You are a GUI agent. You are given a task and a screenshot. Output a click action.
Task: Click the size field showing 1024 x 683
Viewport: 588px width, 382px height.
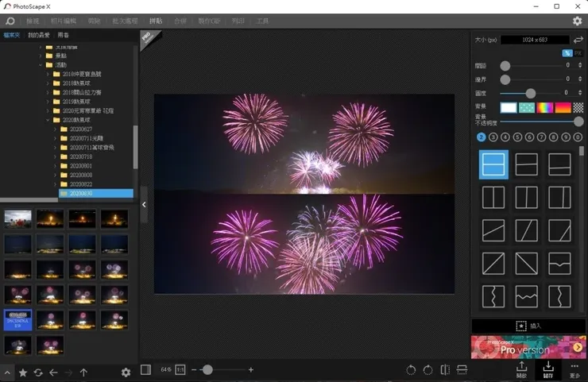pyautogui.click(x=535, y=40)
